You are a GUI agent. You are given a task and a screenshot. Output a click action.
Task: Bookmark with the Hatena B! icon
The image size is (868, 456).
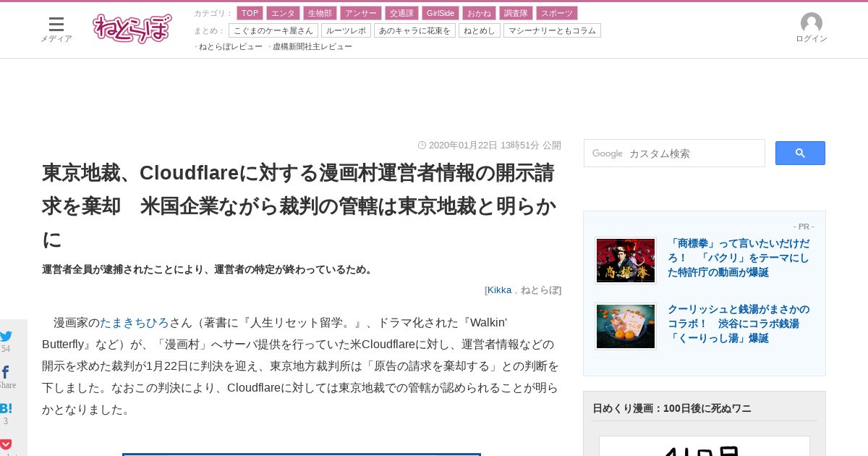click(x=6, y=408)
